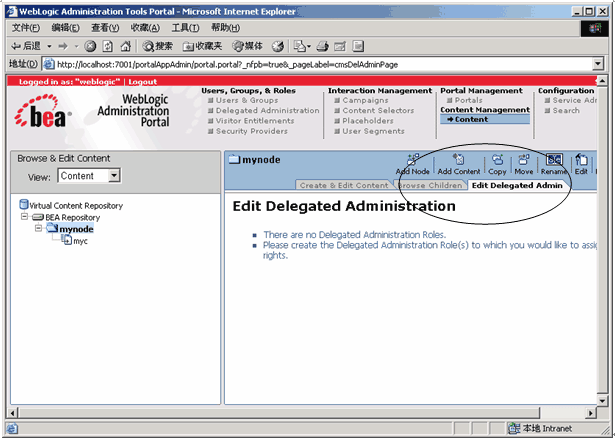Viewport: 615px width, 440px height.
Task: Select the Edit Delegated Admin tab
Action: tap(517, 185)
